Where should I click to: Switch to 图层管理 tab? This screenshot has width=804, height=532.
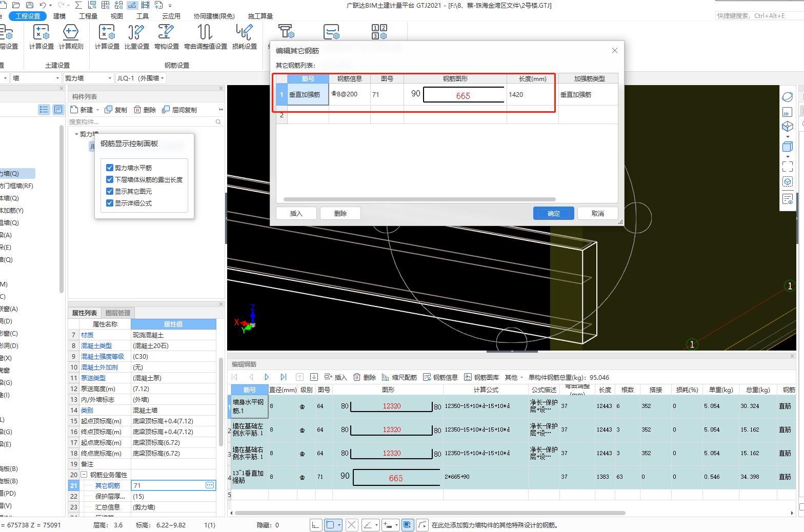click(118, 313)
